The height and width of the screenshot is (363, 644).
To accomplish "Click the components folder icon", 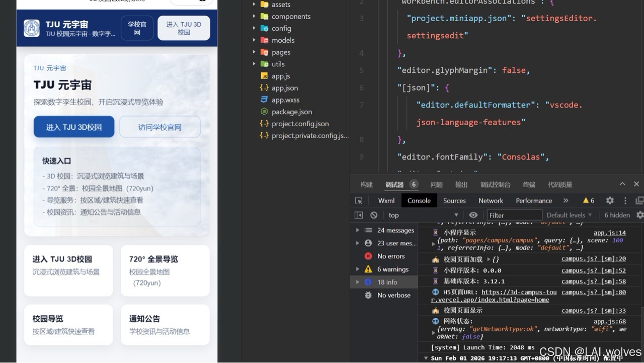I will coord(264,17).
